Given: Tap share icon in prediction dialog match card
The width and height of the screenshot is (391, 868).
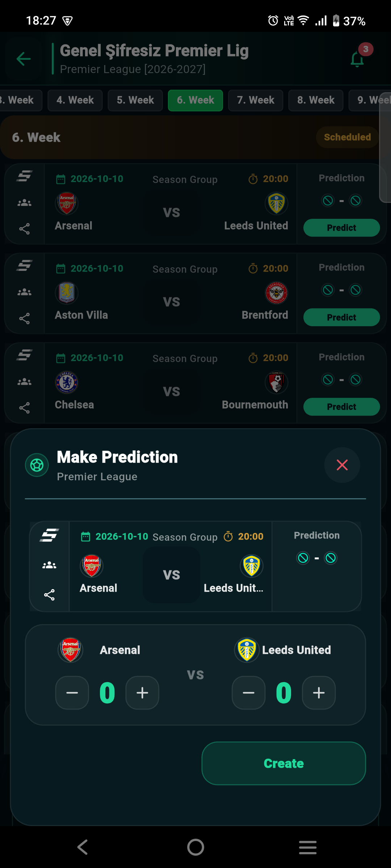Looking at the screenshot, I should tap(49, 595).
